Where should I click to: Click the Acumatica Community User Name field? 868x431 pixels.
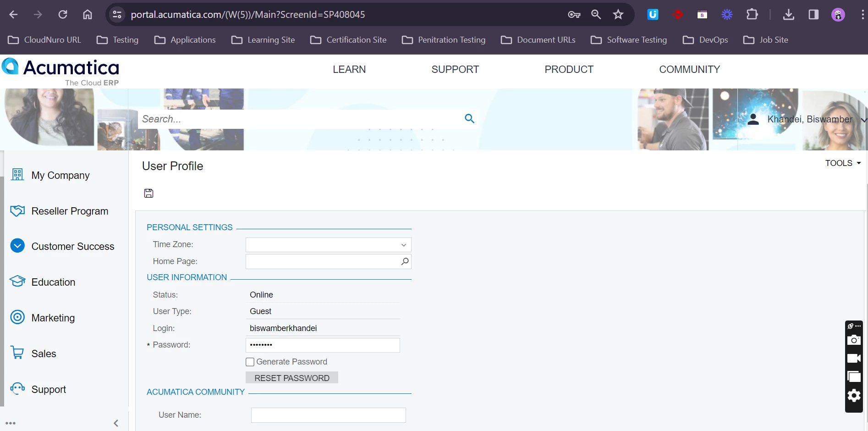(329, 415)
